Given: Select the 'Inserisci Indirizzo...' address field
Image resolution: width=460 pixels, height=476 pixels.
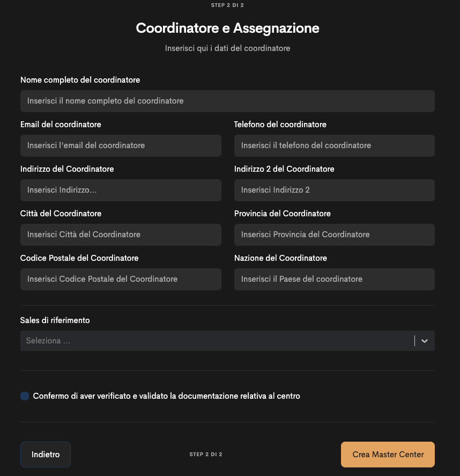Looking at the screenshot, I should [121, 190].
